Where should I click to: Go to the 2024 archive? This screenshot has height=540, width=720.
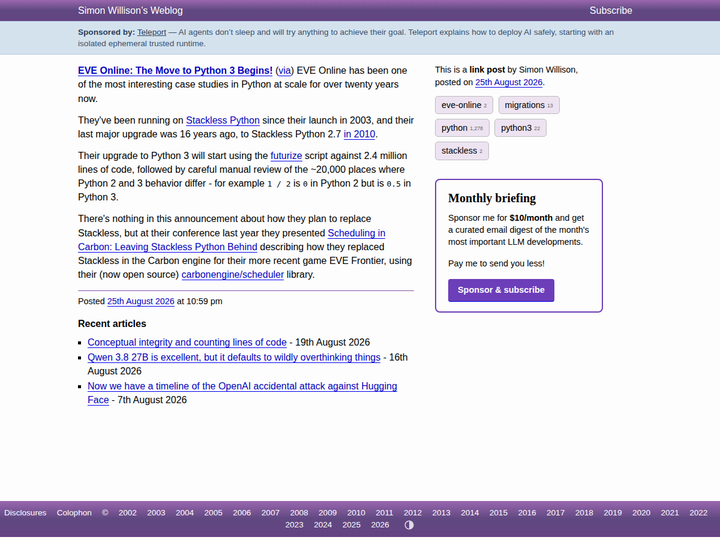[x=323, y=525]
